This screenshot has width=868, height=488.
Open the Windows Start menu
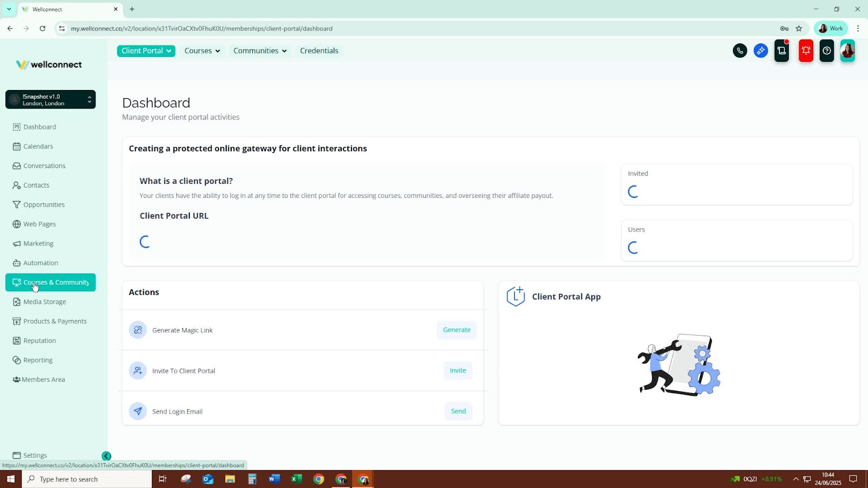(10, 479)
